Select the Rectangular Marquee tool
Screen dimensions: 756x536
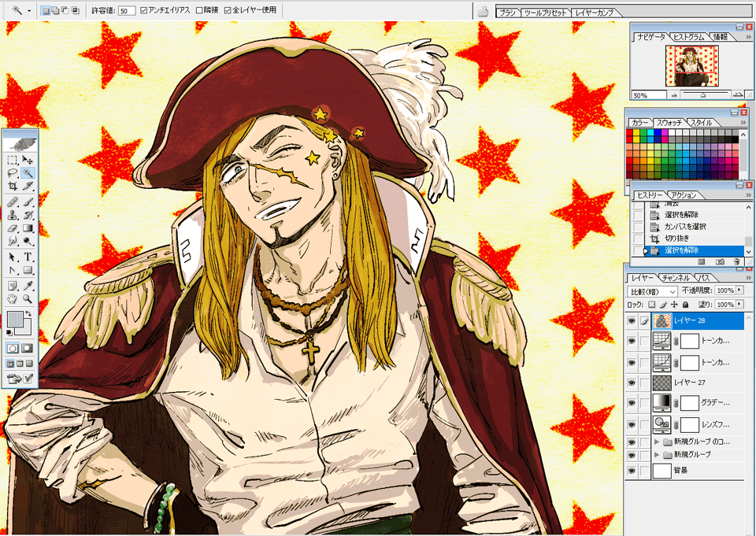tap(13, 160)
